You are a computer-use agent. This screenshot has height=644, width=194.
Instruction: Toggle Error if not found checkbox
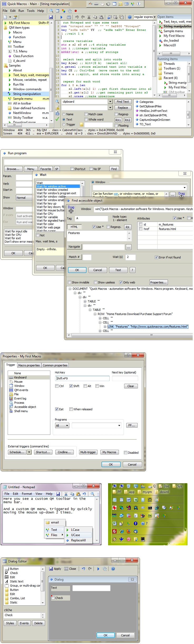(x=156, y=257)
